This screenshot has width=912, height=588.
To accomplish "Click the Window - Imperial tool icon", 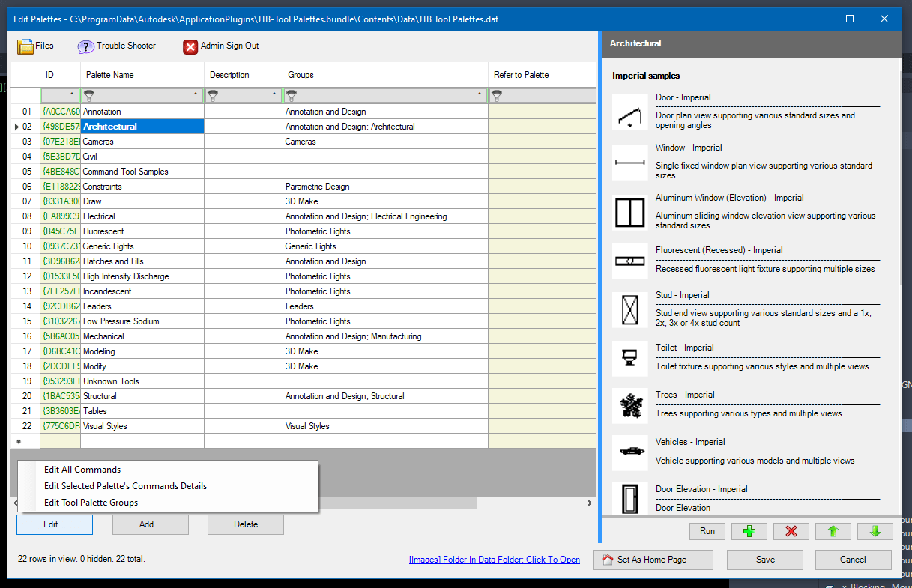I will (629, 163).
